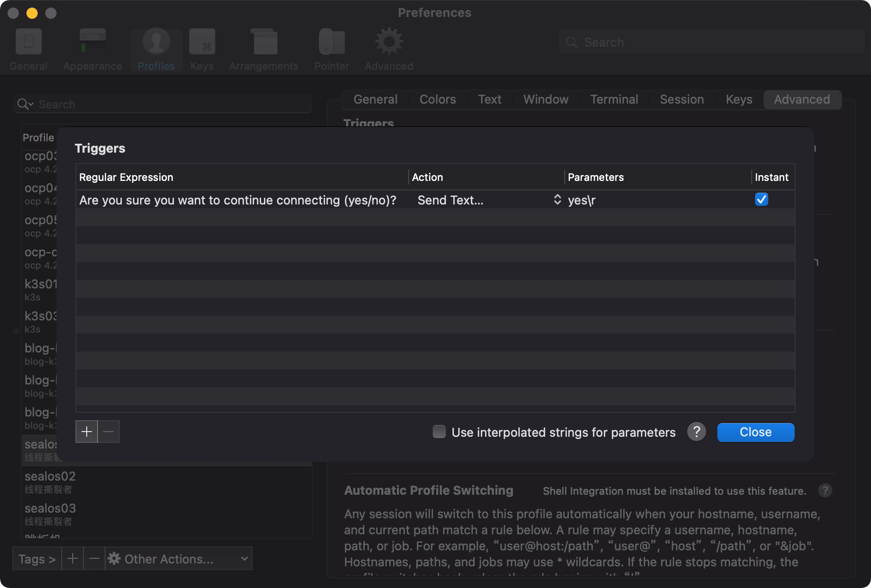Click the triggers help question mark

pyautogui.click(x=696, y=432)
